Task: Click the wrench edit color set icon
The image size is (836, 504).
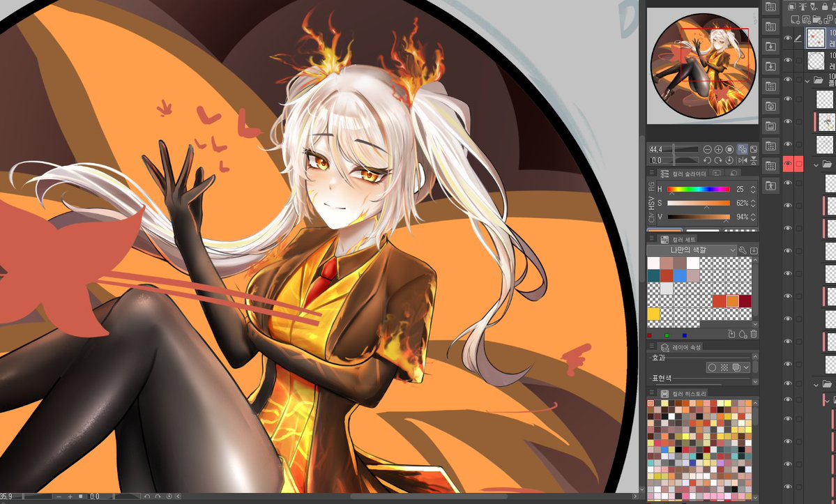Action: tap(743, 250)
